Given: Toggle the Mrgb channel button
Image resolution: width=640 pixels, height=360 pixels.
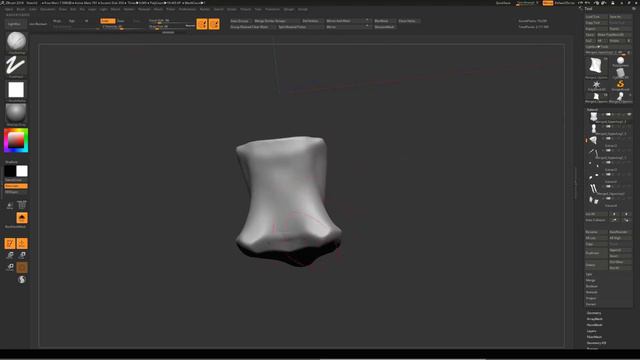Looking at the screenshot, I should point(57,21).
